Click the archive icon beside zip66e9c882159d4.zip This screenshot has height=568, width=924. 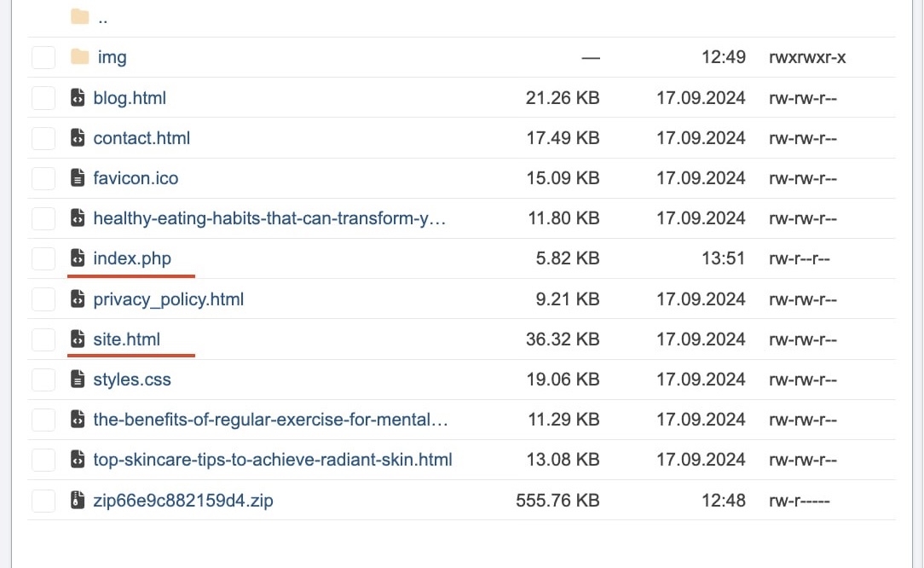(78, 501)
